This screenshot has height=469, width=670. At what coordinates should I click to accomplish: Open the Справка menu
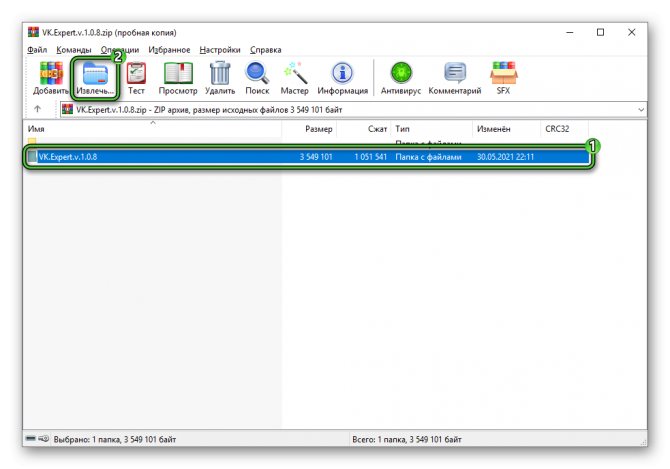click(x=265, y=50)
